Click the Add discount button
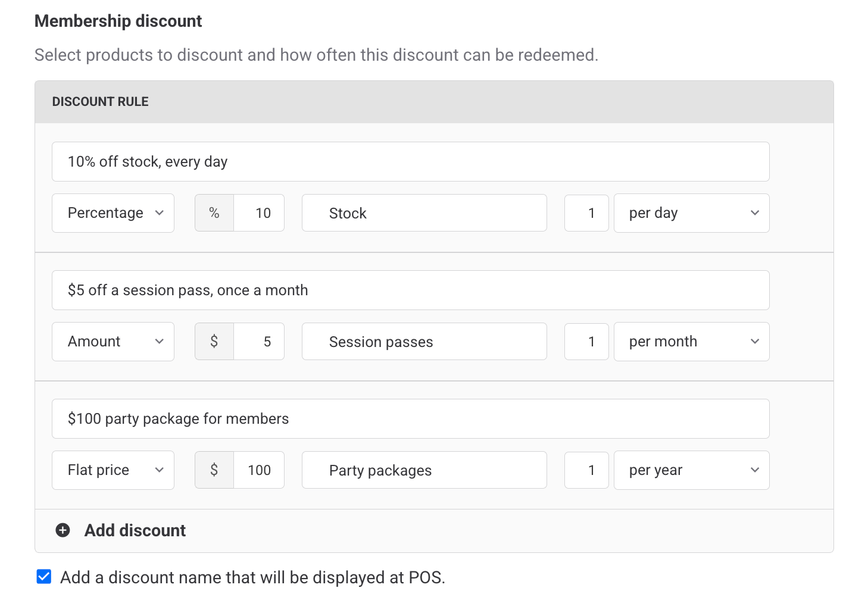 point(135,530)
